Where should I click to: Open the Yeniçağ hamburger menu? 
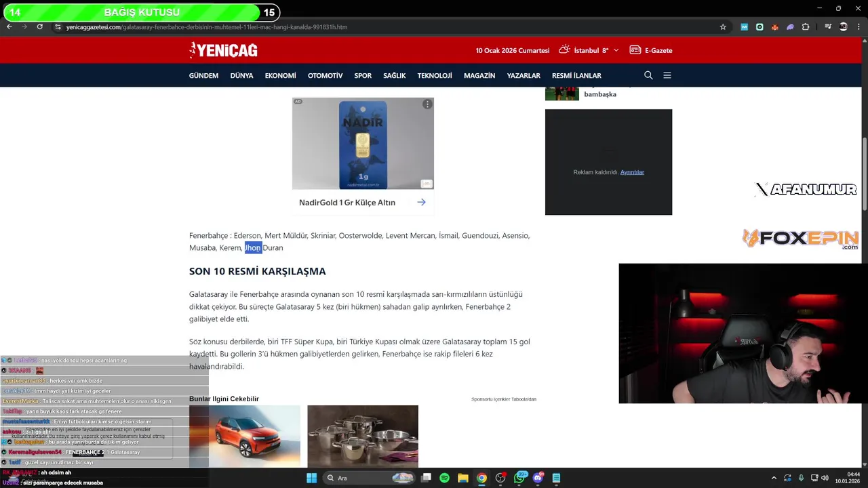667,75
